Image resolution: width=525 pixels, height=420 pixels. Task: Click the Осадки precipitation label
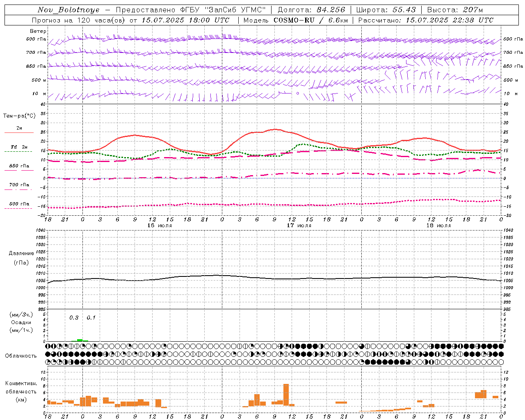[21, 322]
